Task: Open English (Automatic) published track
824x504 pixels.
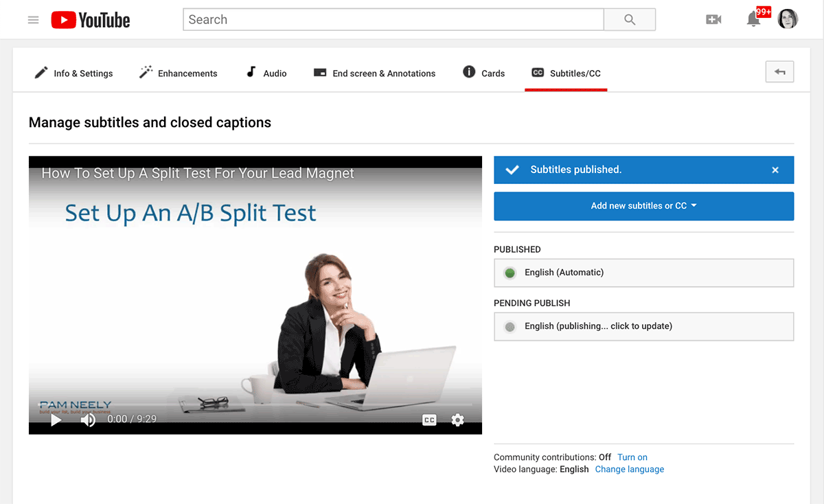Action: pyautogui.click(x=643, y=273)
